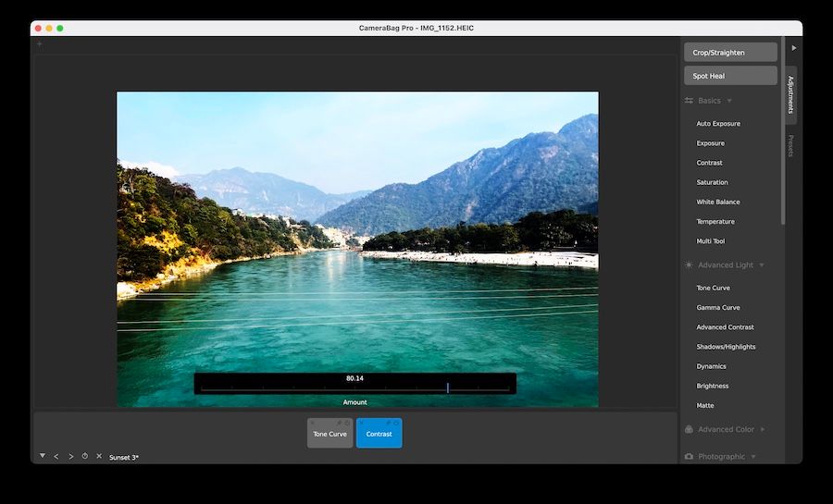Click the Spot Heal button
Viewport: 833px width, 504px height.
[730, 76]
